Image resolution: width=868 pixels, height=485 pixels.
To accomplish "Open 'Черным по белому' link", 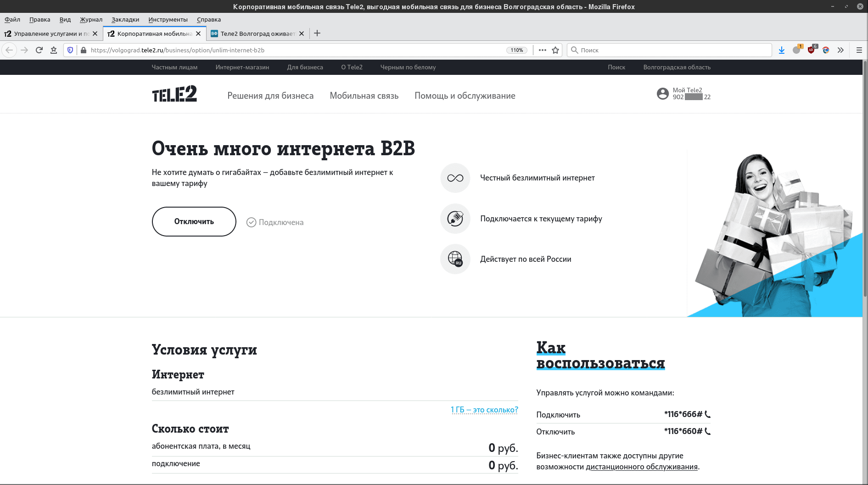I will click(x=408, y=67).
